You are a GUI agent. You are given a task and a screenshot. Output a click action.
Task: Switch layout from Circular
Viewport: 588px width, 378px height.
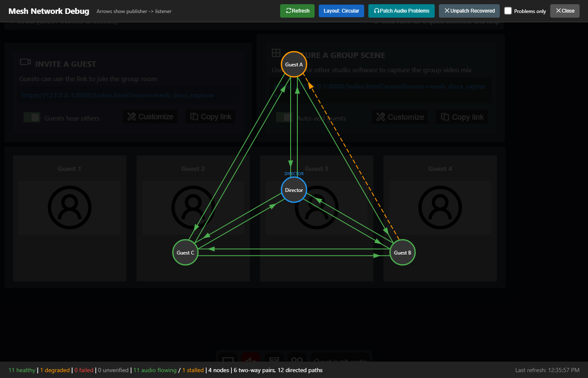[341, 11]
